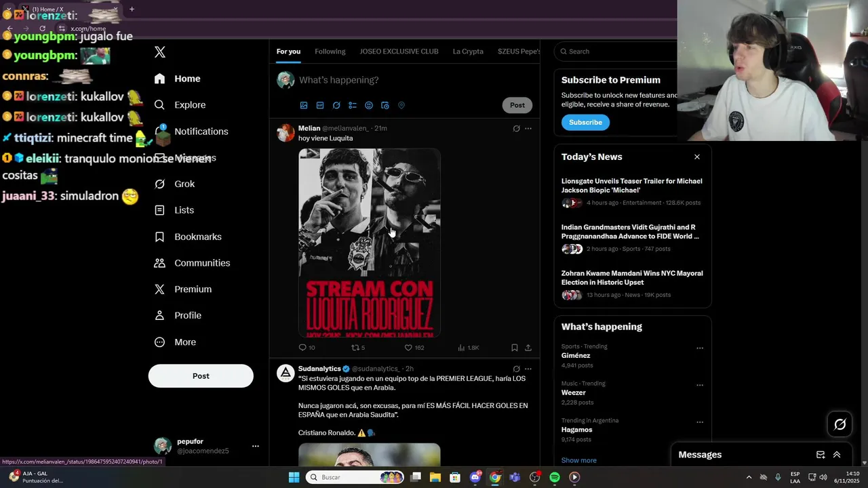
Task: Open Notifications in the sidebar
Action: [191, 131]
